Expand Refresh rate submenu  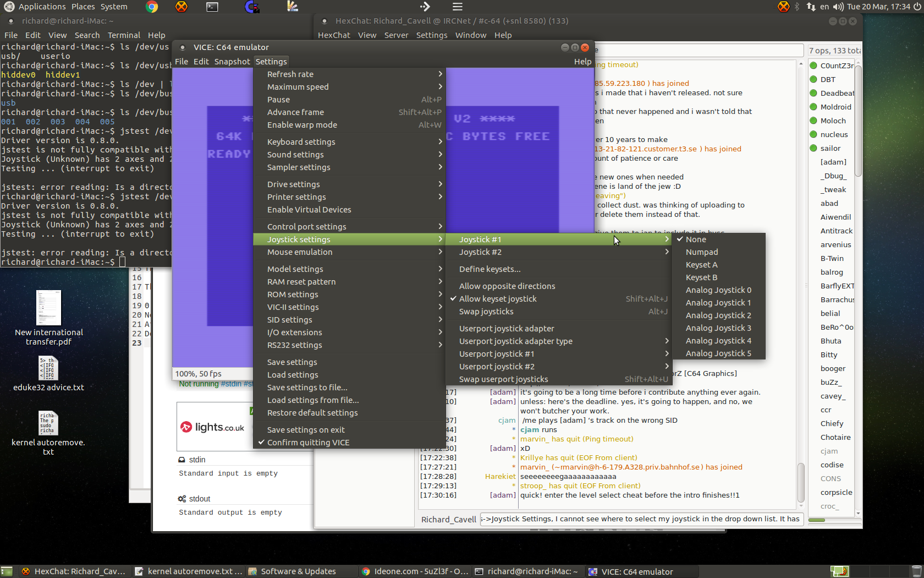[x=349, y=74]
